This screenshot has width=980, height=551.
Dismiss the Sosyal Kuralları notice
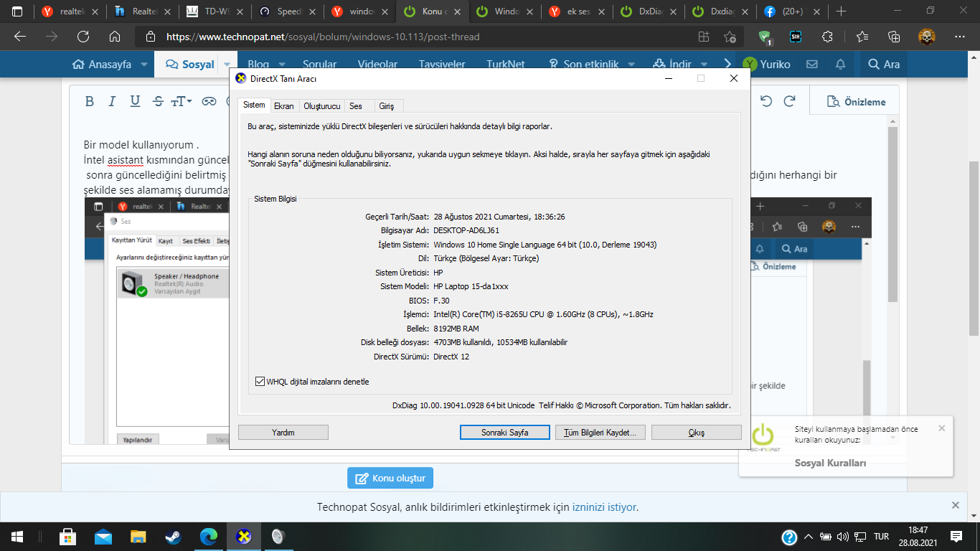click(x=942, y=428)
